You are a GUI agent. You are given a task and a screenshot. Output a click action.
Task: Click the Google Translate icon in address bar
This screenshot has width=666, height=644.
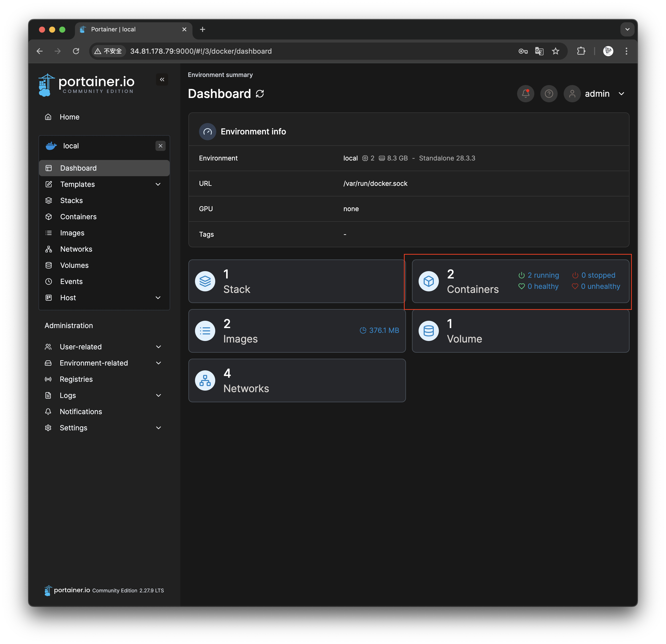(x=539, y=51)
